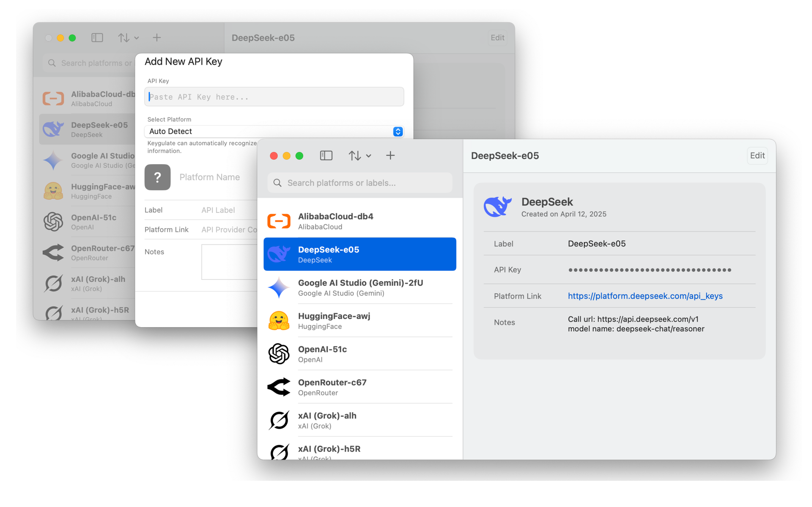
Task: Click xAI logo beside Grok-h5R in front window
Action: tap(279, 451)
